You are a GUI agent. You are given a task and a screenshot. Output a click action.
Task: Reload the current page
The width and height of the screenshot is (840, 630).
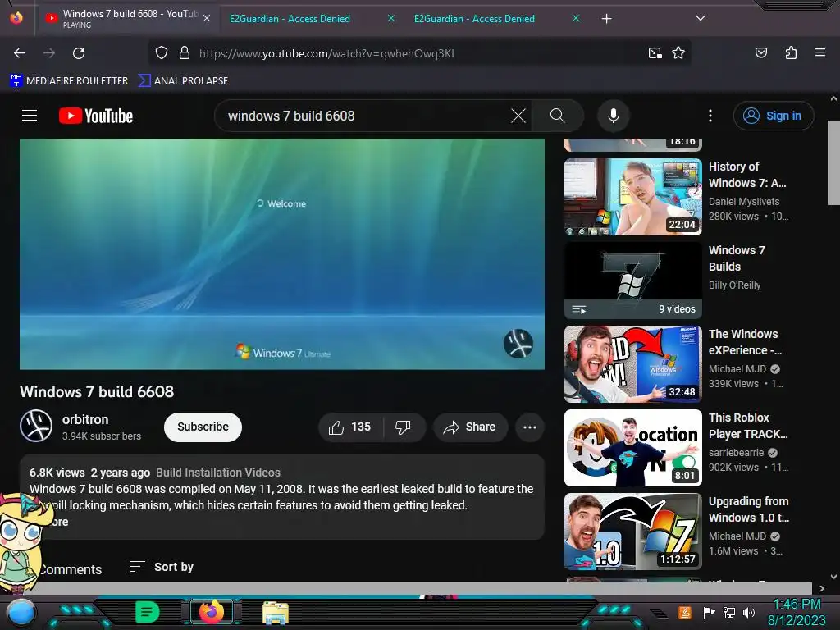click(x=79, y=53)
